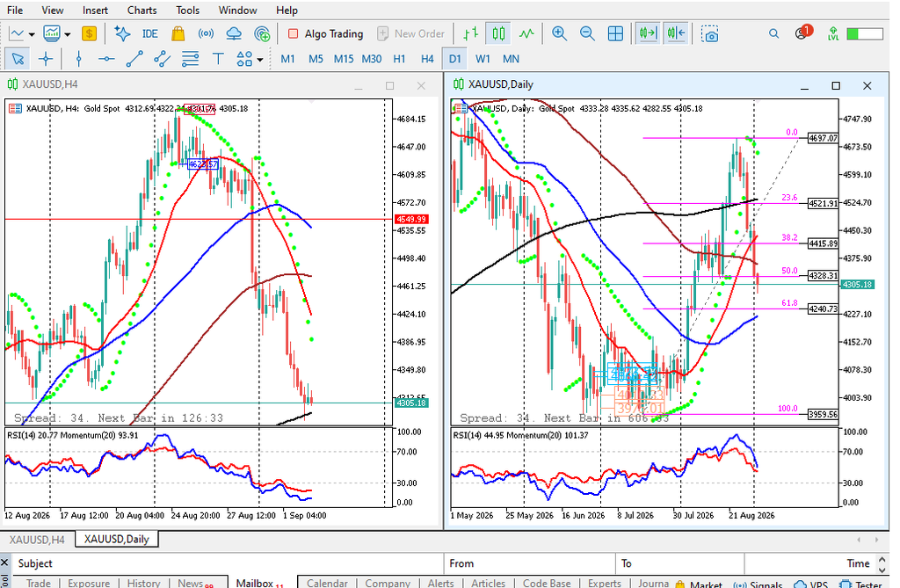Open the AI sparkle assistant icon
Screen dimensions: 900x588
click(x=121, y=34)
